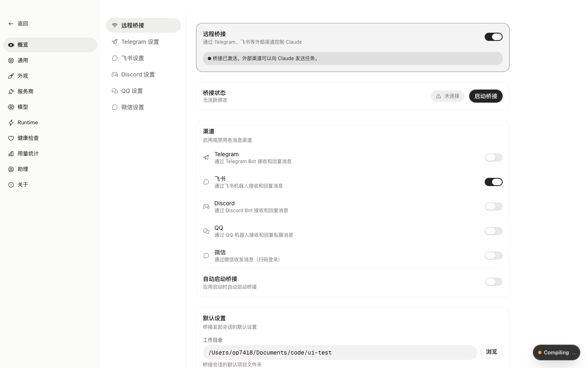Click the 通过 Telegram Bot 接收和回复消息 description
Viewport: 588px width, 368px height.
point(253,162)
